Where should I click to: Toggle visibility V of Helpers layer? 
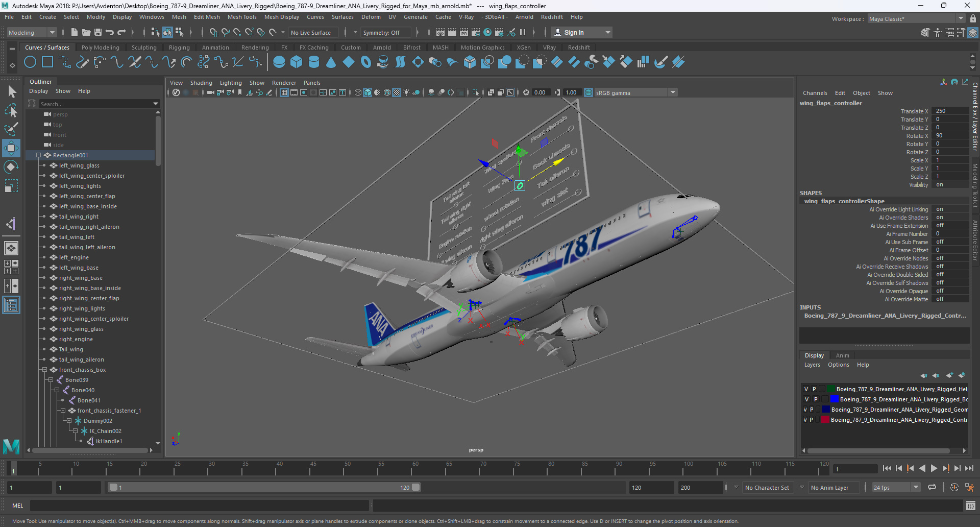(806, 389)
